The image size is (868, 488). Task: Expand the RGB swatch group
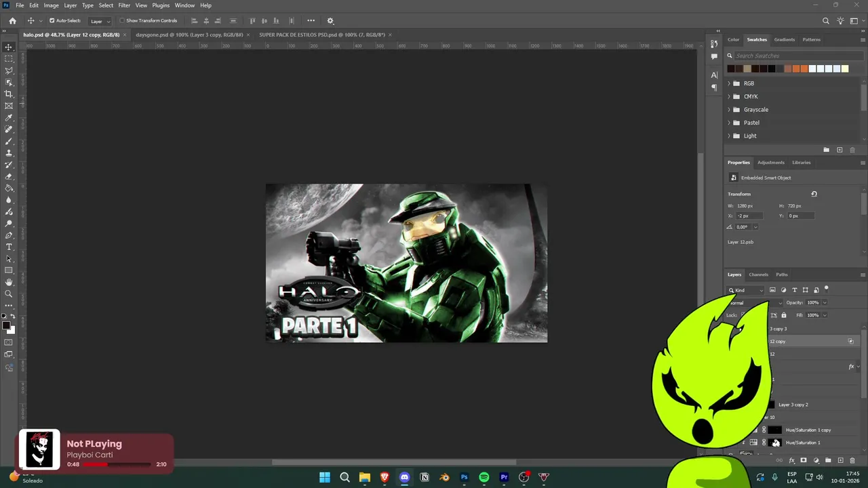tap(729, 83)
